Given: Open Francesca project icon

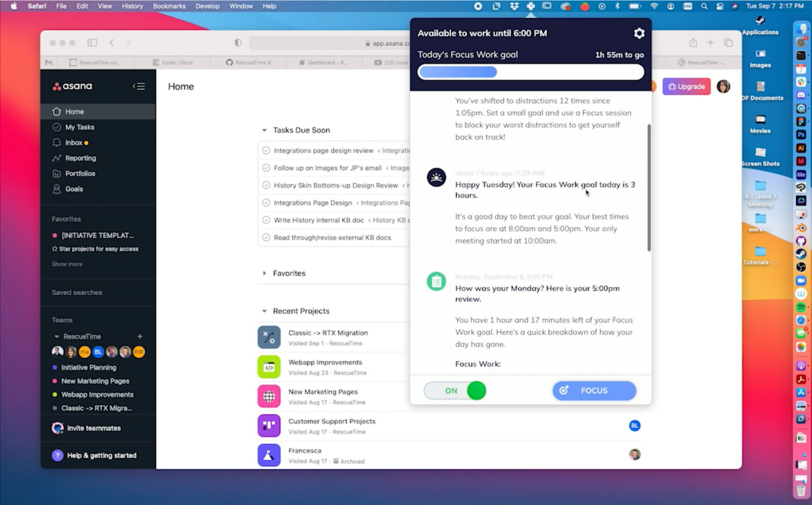Looking at the screenshot, I should (x=269, y=455).
